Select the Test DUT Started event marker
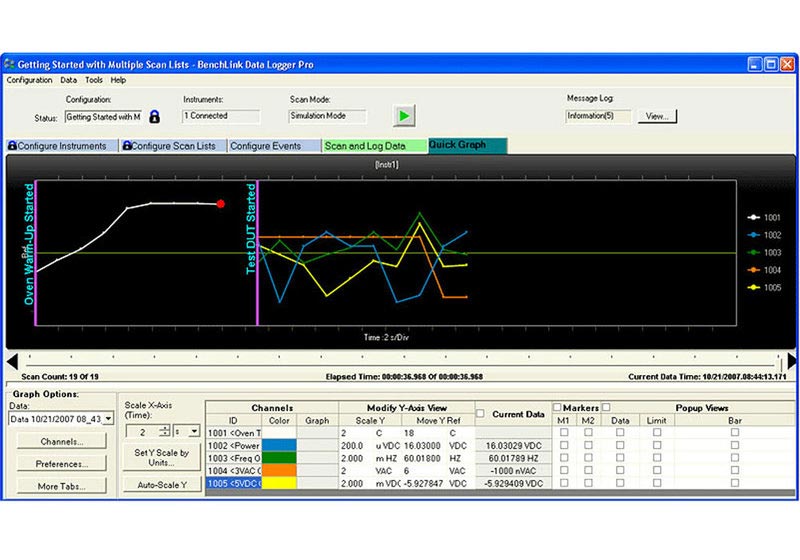 click(x=251, y=228)
